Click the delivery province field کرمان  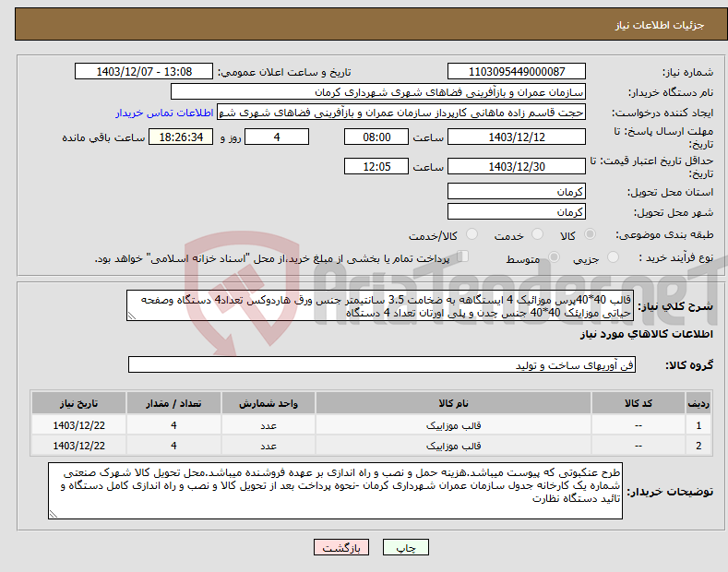pyautogui.click(x=517, y=191)
